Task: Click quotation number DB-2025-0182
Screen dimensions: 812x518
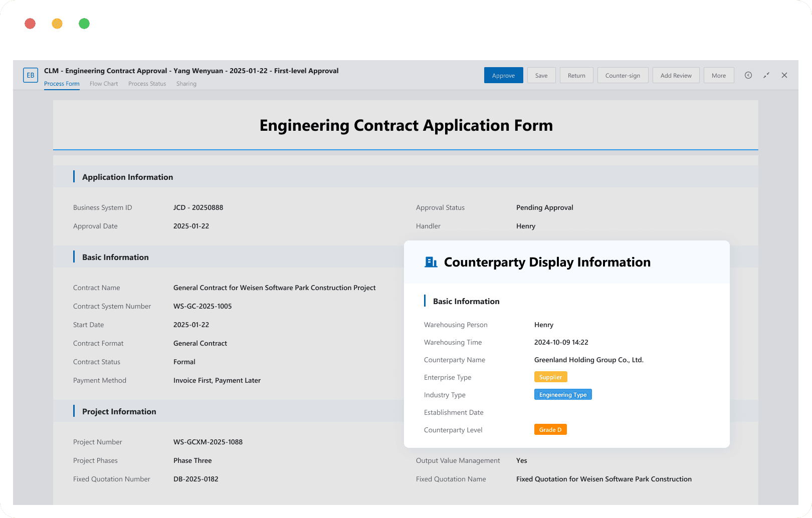Action: (x=196, y=479)
